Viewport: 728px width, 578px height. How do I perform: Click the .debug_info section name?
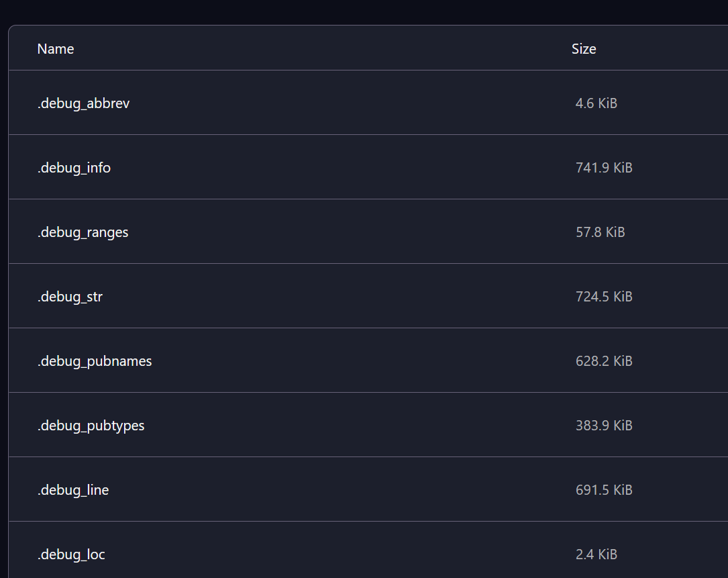(x=74, y=168)
